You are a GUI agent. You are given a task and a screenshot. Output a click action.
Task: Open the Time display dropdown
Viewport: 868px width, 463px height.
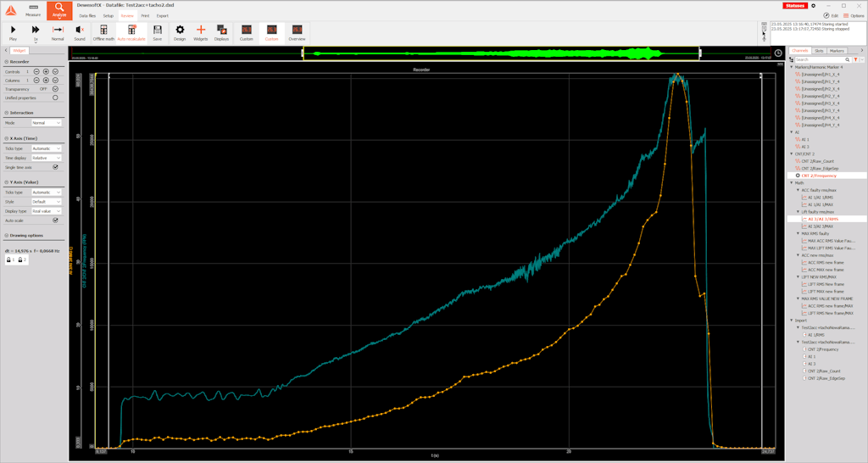47,158
